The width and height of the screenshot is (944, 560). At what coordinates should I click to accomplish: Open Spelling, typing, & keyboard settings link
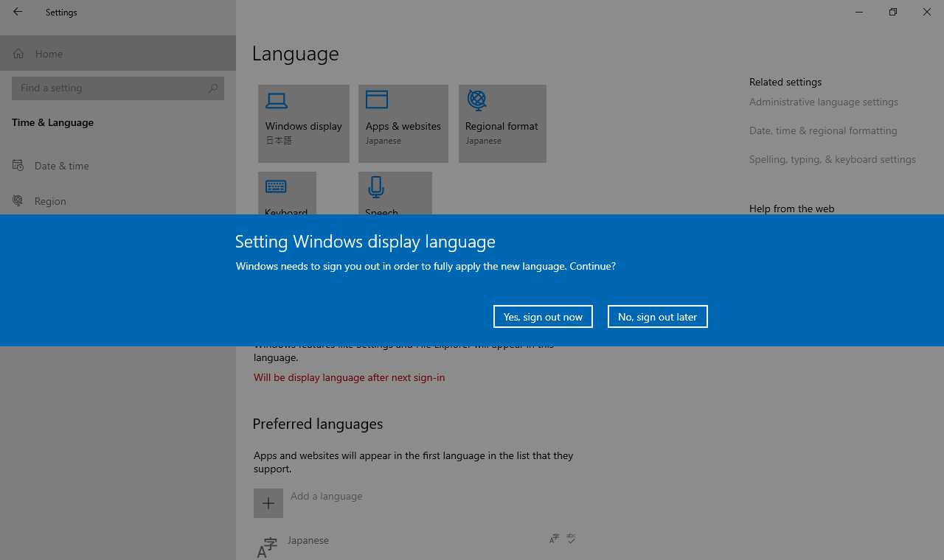tap(833, 160)
